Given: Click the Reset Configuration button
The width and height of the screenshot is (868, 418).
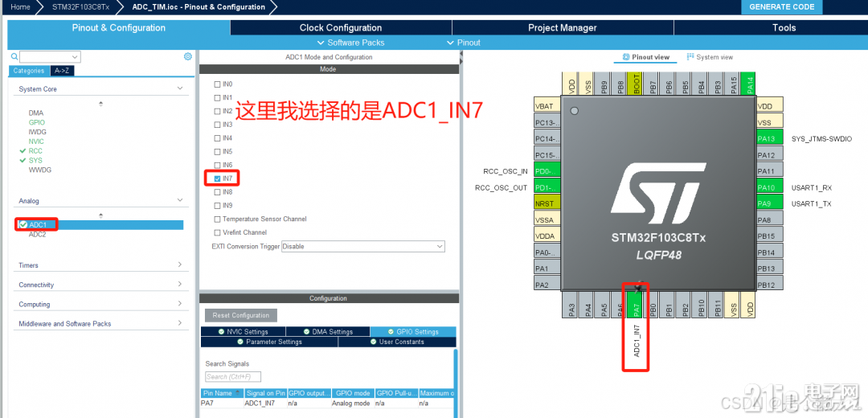Looking at the screenshot, I should coord(241,315).
